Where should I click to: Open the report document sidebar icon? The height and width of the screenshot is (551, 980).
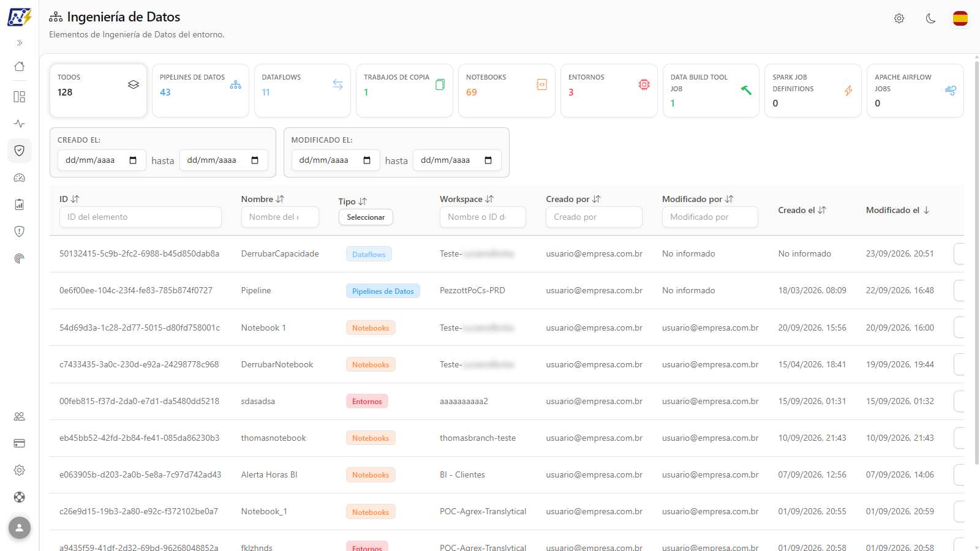coord(20,204)
